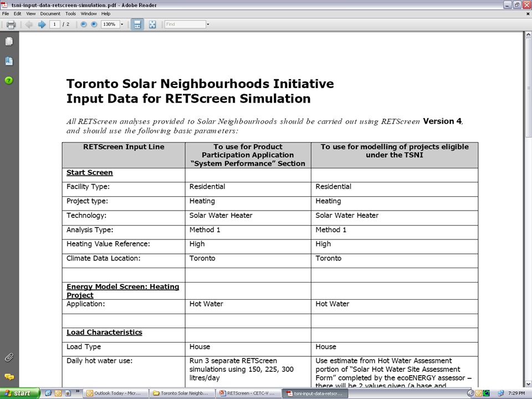The image size is (532, 399).
Task: Open the File menu
Action: click(6, 14)
